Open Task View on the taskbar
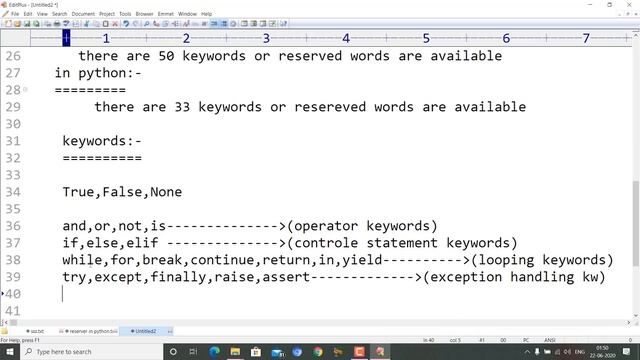Image resolution: width=640 pixels, height=360 pixels. coord(193,351)
